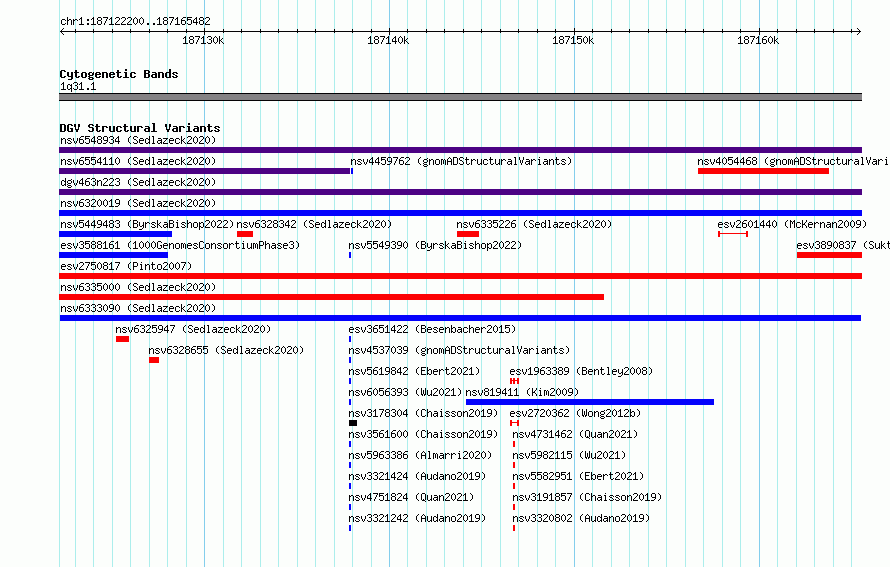Click the nsv6328342 red variant bar

[245, 234]
